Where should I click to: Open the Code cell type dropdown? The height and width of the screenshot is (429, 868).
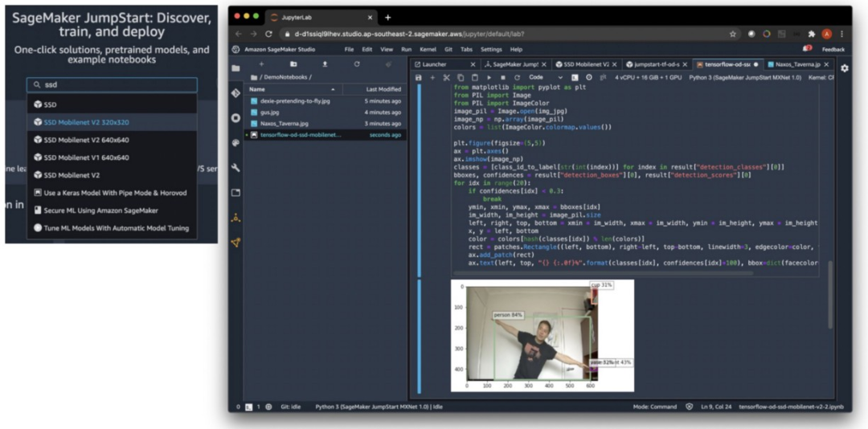tap(545, 77)
